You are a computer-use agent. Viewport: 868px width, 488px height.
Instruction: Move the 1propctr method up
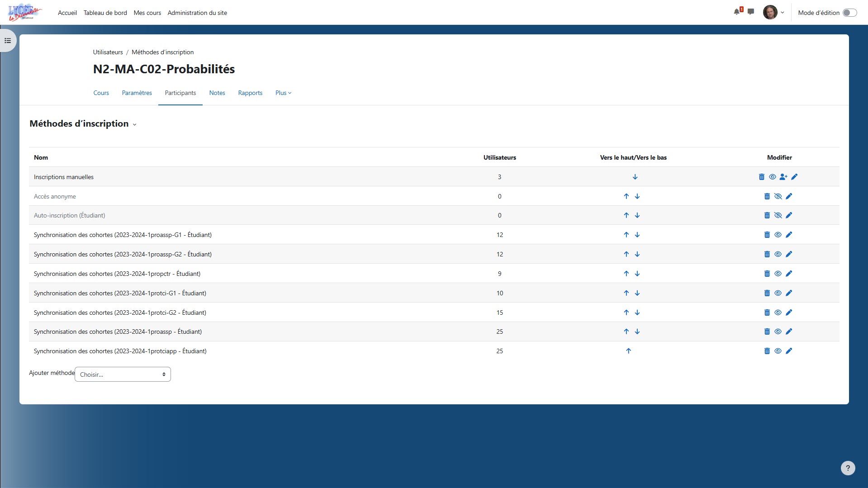coord(626,274)
